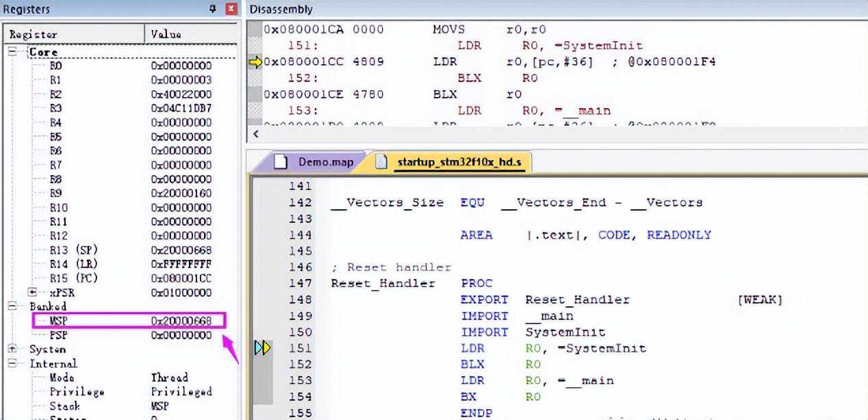Pin the Registers panel with the pushpin icon
868x420 pixels.
click(x=213, y=9)
